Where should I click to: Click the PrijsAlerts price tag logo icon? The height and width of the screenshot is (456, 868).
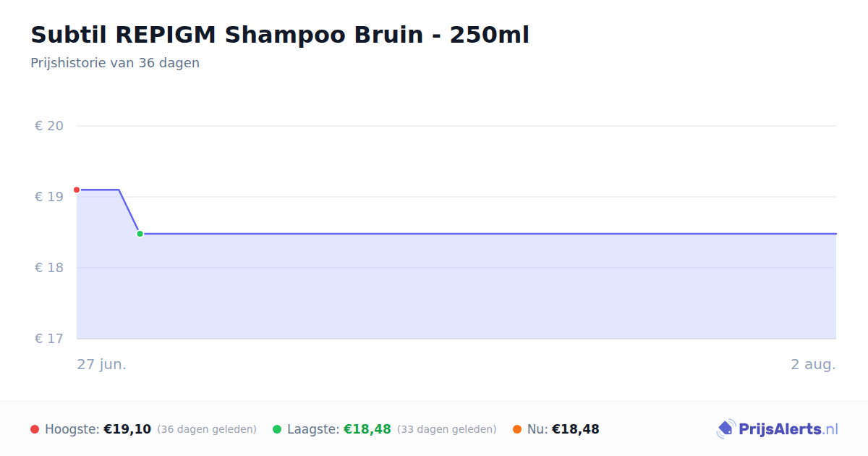pos(726,429)
